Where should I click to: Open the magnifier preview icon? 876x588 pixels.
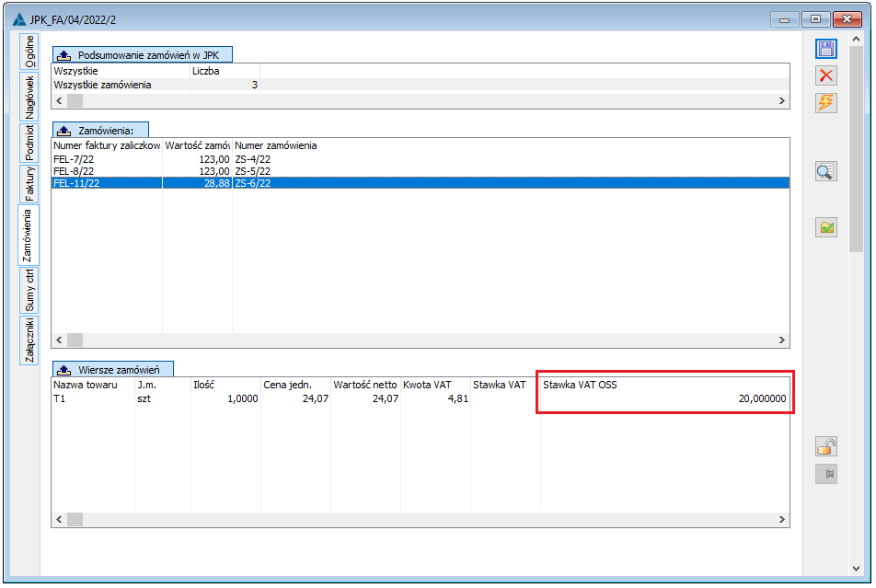click(x=825, y=171)
